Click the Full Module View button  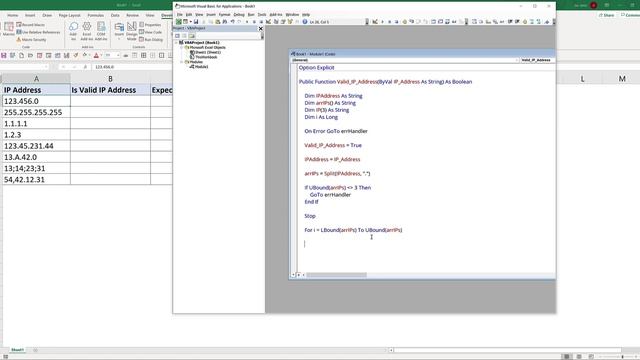pos(298,275)
